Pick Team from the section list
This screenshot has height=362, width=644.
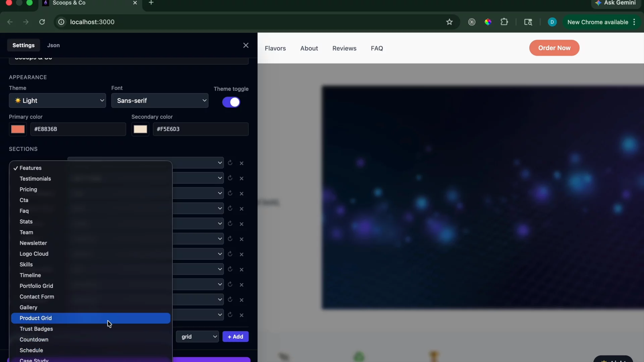tap(91, 232)
